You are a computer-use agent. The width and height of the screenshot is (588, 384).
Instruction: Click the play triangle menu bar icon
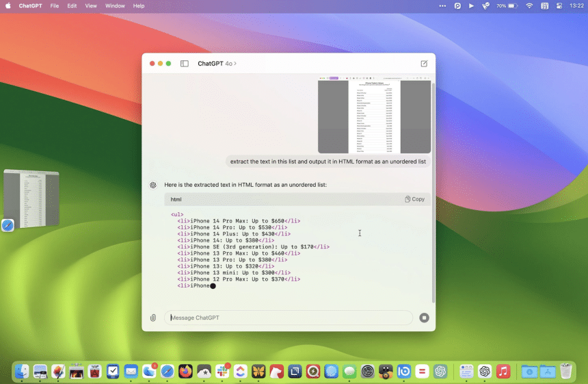471,5
